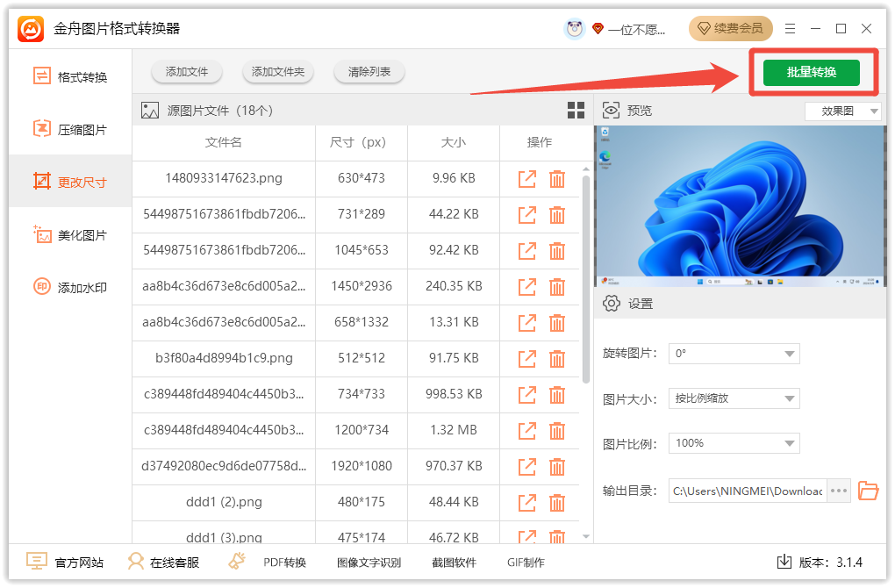Click the 续费会员 membership button
The height and width of the screenshot is (588, 895).
(731, 29)
